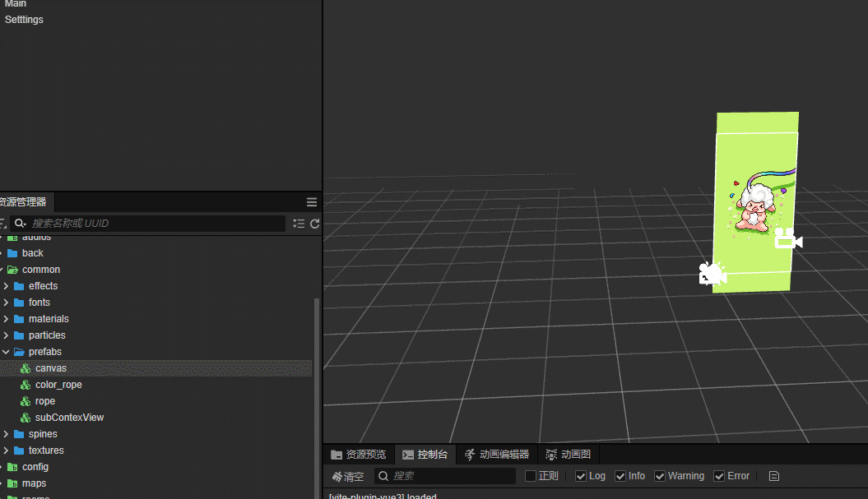The height and width of the screenshot is (499, 868).
Task: Toggle the Log filter checkbox
Action: pyautogui.click(x=581, y=476)
